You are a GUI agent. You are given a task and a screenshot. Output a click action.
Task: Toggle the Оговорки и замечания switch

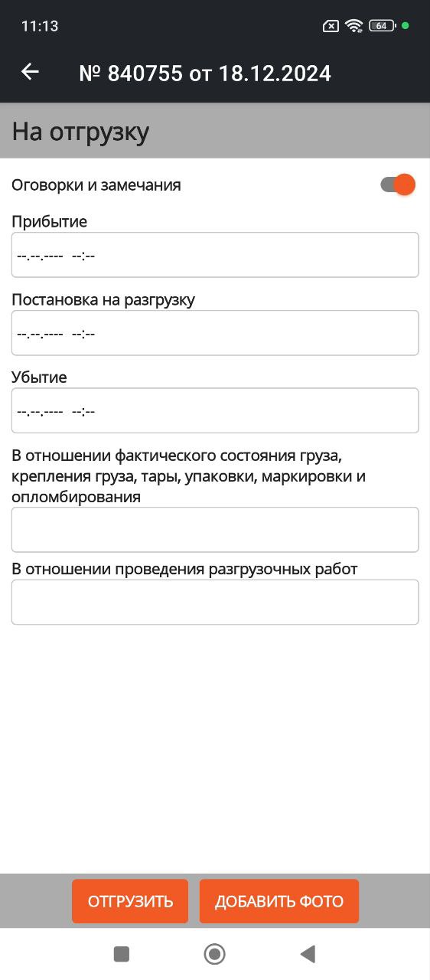pyautogui.click(x=398, y=185)
